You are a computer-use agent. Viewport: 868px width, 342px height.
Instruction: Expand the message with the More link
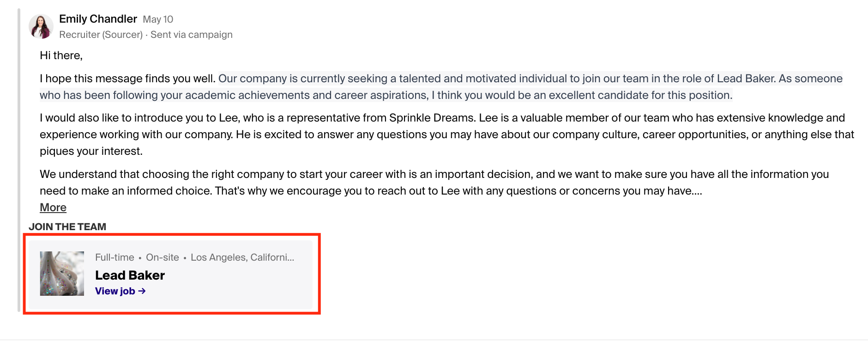[53, 208]
